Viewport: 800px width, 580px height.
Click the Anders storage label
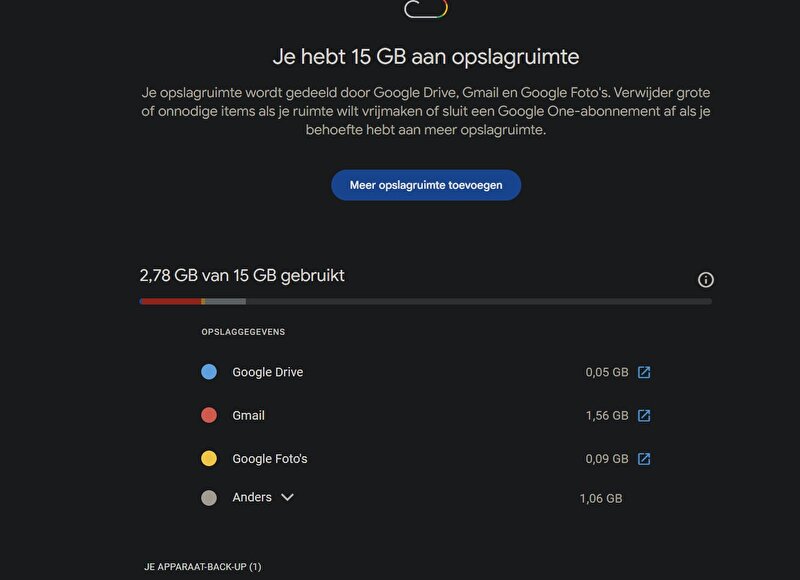click(x=252, y=497)
